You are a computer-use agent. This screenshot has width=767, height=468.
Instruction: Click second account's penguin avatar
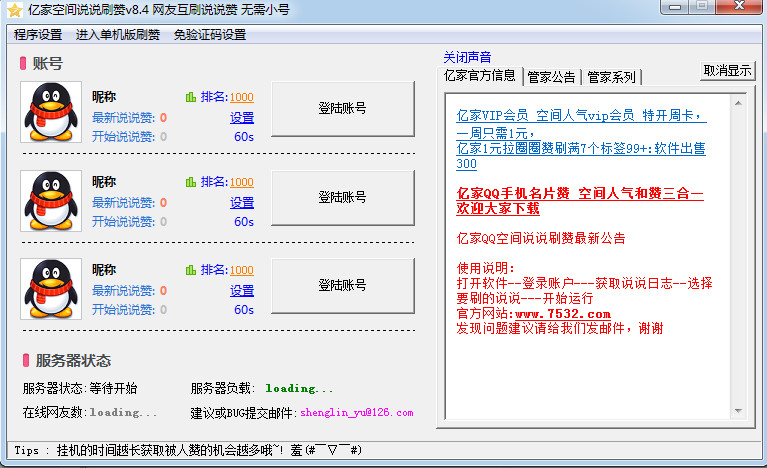[x=51, y=201]
